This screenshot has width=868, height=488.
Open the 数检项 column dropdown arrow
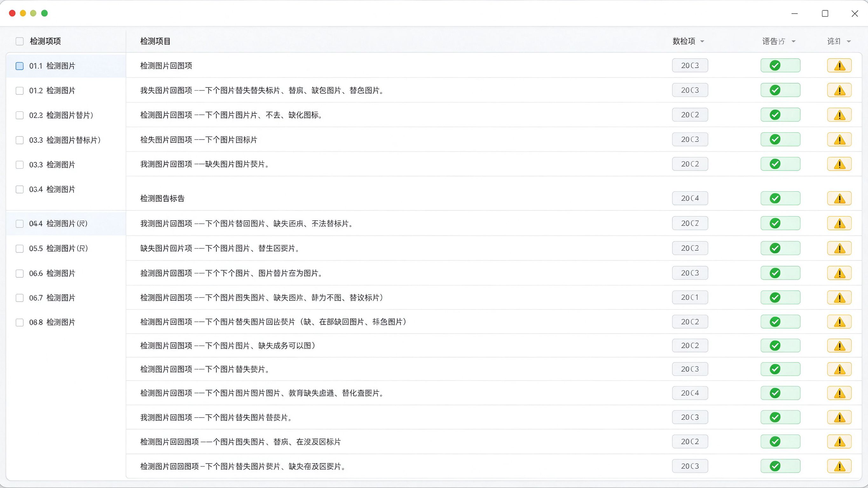click(x=702, y=41)
